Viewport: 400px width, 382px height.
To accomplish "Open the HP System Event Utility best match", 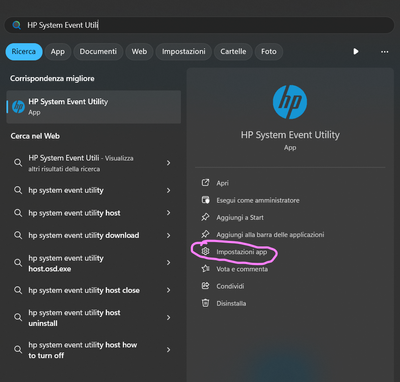I will click(x=94, y=107).
